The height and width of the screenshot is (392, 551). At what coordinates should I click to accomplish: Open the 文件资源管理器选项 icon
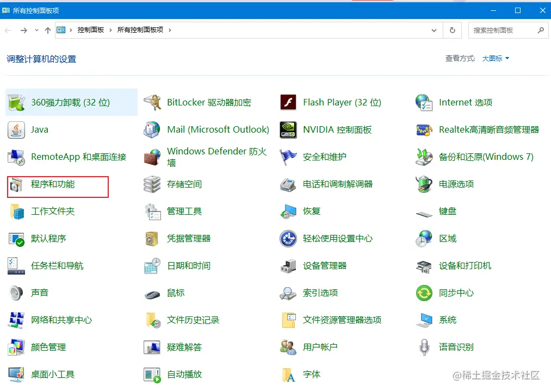tap(288, 320)
